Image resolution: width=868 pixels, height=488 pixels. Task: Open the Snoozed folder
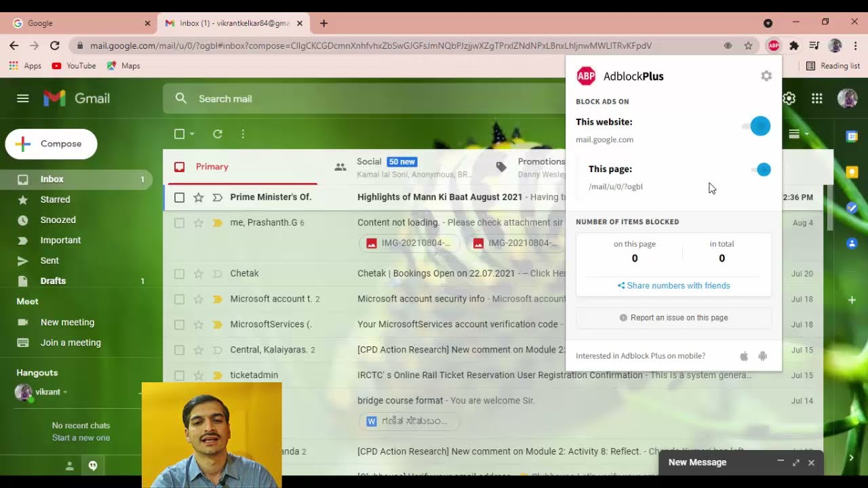[58, 220]
